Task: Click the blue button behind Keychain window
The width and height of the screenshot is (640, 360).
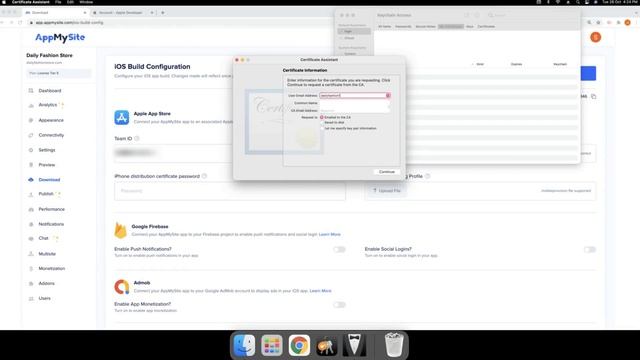Action: click(x=588, y=73)
